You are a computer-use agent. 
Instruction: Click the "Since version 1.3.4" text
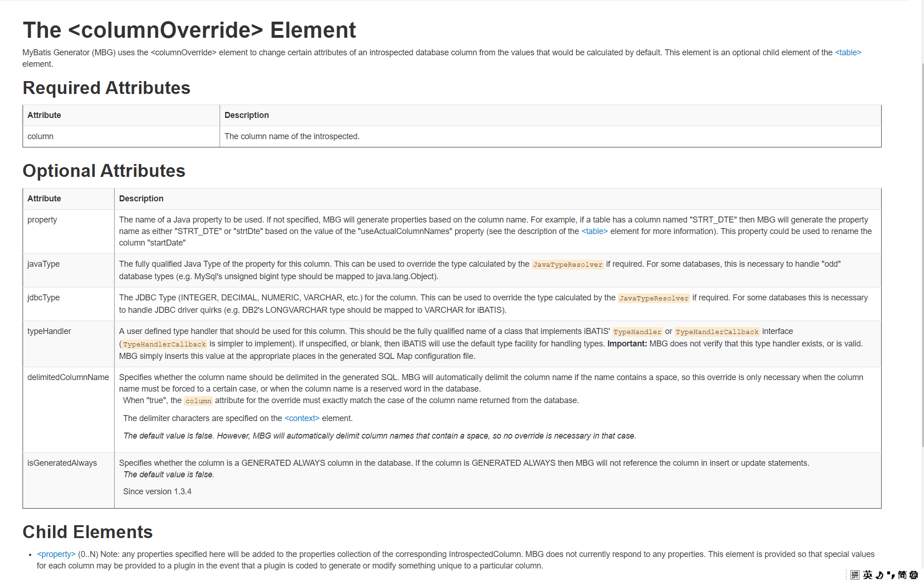click(157, 492)
